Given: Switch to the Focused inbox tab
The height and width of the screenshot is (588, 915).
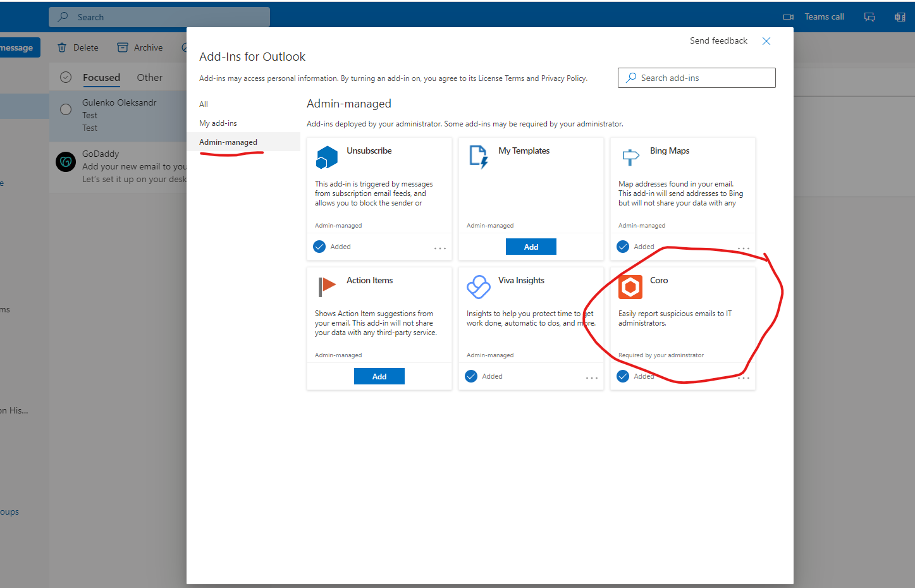Looking at the screenshot, I should [x=101, y=78].
